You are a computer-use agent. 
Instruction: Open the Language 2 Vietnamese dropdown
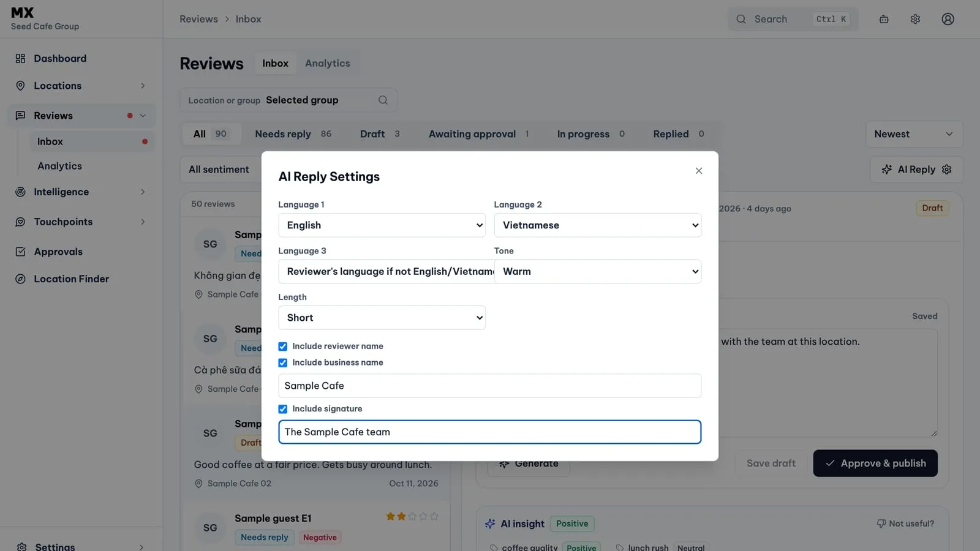(x=598, y=225)
